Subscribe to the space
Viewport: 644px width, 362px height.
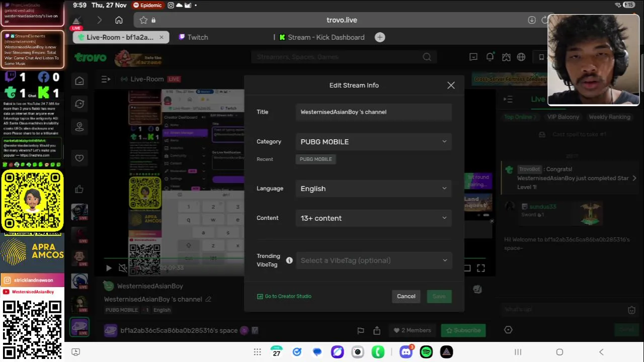click(463, 330)
